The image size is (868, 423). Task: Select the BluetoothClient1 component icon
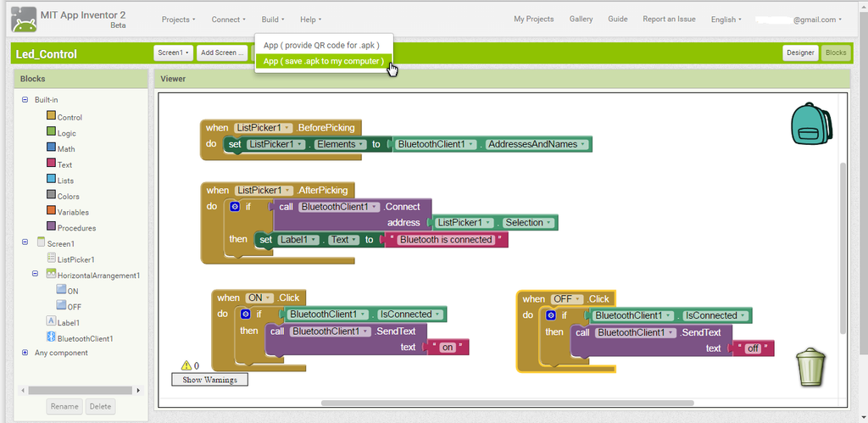[52, 337]
